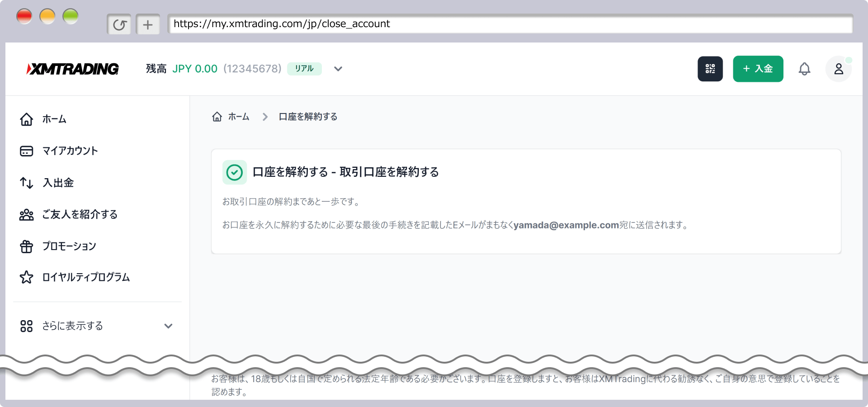Open the user profile avatar
This screenshot has height=407, width=868.
point(838,69)
